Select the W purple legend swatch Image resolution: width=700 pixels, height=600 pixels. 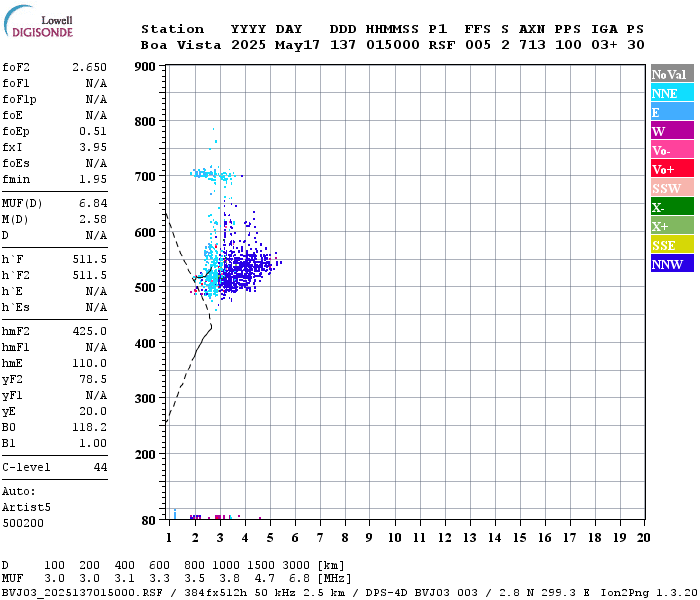672,131
